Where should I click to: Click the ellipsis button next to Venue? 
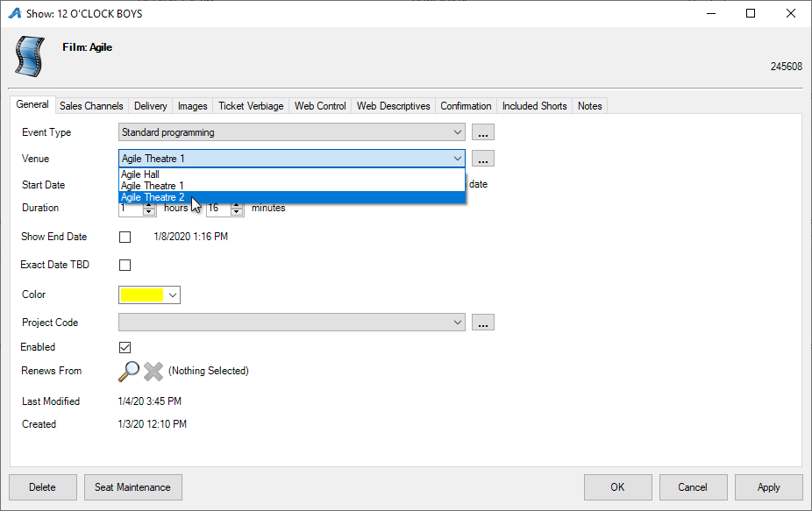[482, 159]
